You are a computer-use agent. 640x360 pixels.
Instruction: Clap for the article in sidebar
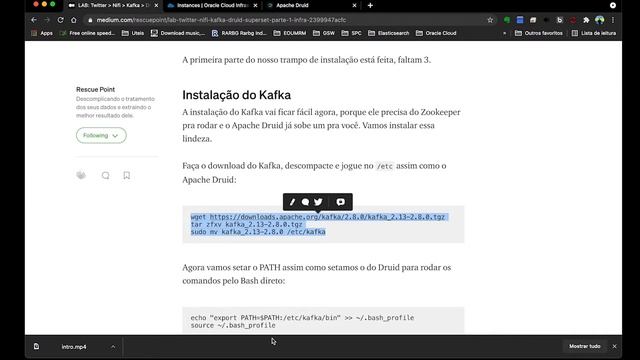tap(81, 175)
